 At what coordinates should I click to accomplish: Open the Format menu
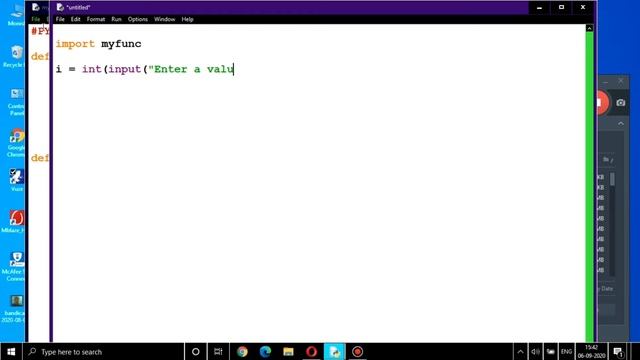click(96, 19)
